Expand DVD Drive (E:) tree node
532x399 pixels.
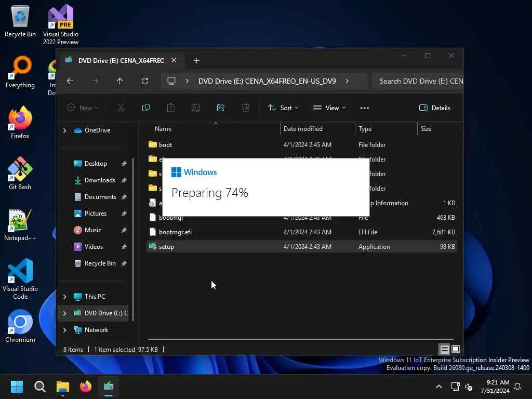coord(64,313)
